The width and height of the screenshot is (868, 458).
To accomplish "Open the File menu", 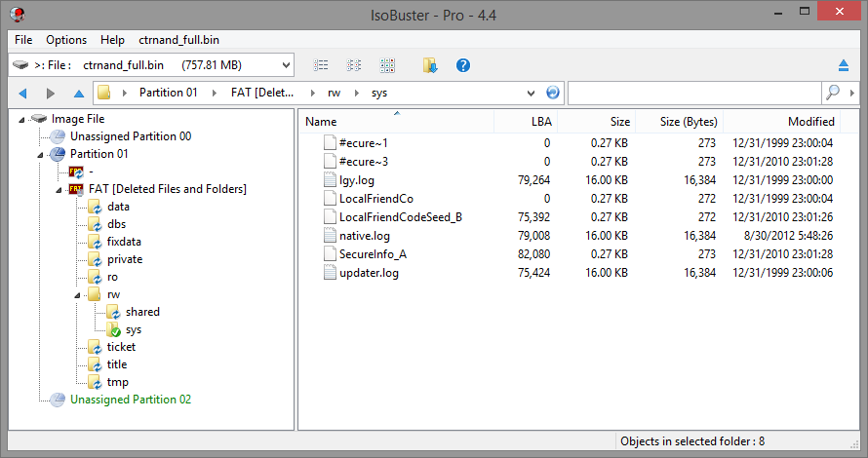I will pos(23,40).
